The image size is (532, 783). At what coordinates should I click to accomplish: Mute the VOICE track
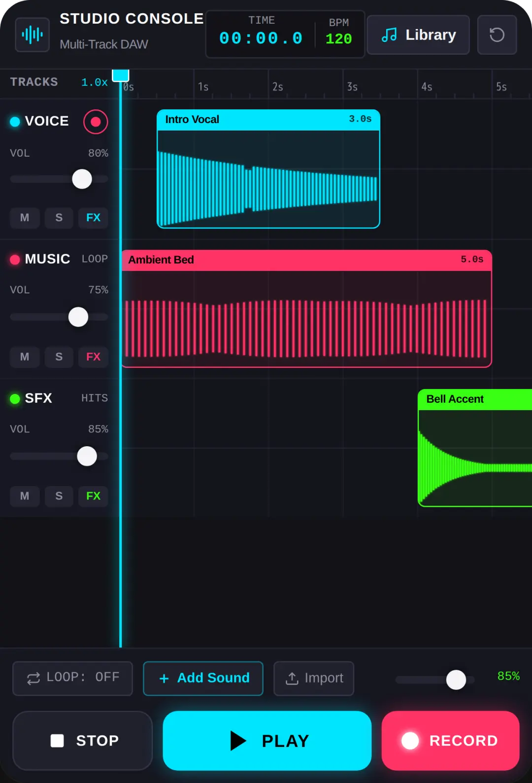25,218
